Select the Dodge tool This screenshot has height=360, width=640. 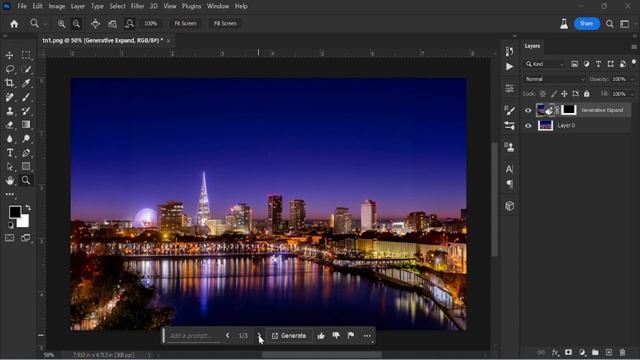pyautogui.click(x=26, y=139)
